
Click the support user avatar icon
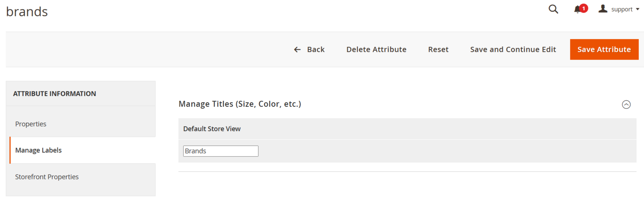point(603,9)
